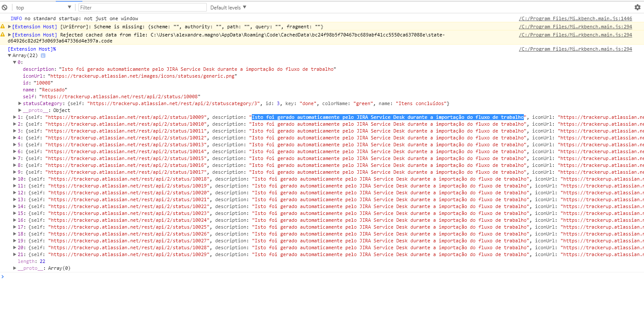Expand array item 3 with status/10011
This screenshot has height=323, width=644.
(15, 131)
